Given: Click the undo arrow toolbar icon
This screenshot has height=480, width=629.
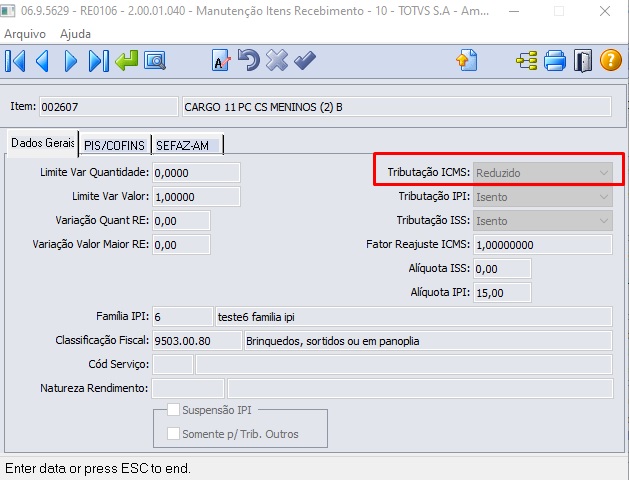Looking at the screenshot, I should 249,60.
